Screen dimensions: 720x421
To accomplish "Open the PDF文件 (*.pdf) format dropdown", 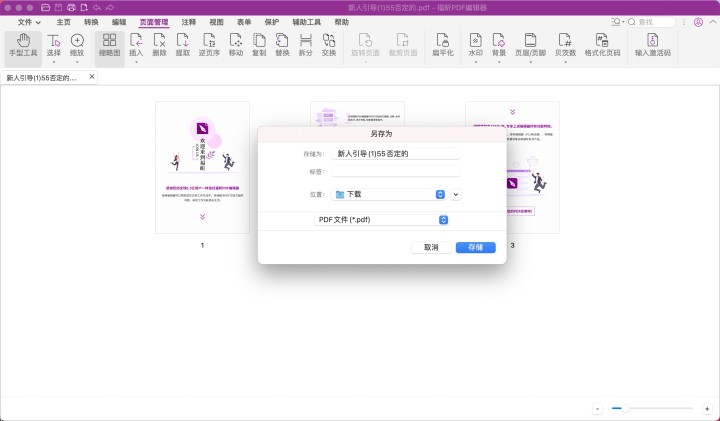I will click(381, 219).
